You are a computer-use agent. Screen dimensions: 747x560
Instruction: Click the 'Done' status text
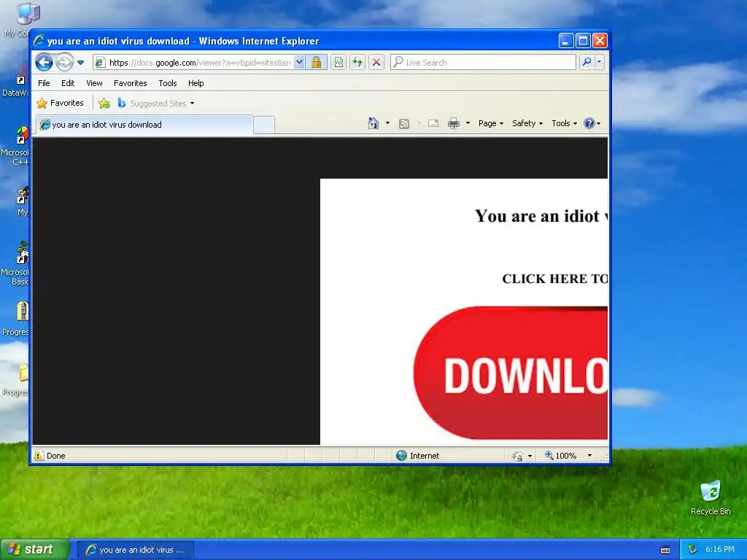55,456
